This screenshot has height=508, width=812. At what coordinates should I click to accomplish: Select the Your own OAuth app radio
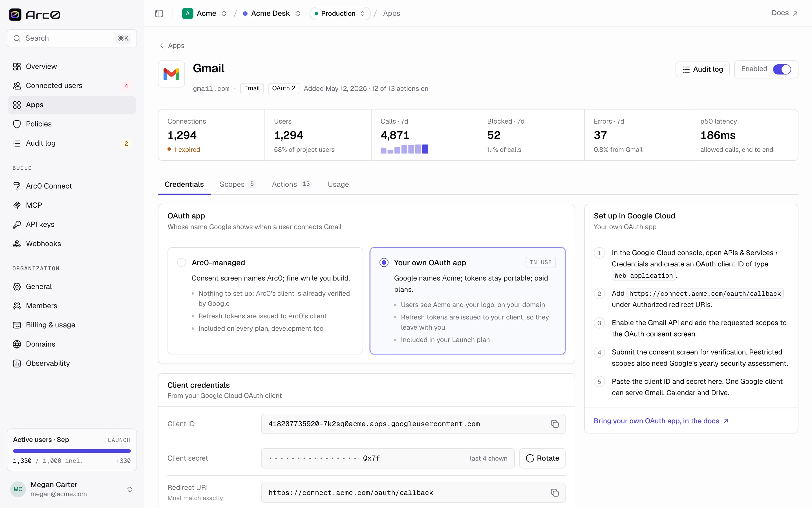click(384, 262)
